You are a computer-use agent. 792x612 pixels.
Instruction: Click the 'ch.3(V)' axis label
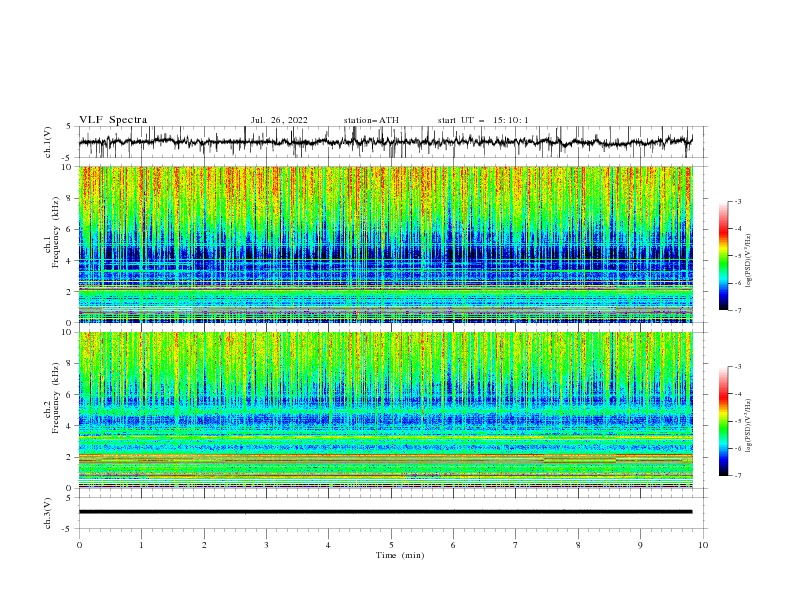48,513
